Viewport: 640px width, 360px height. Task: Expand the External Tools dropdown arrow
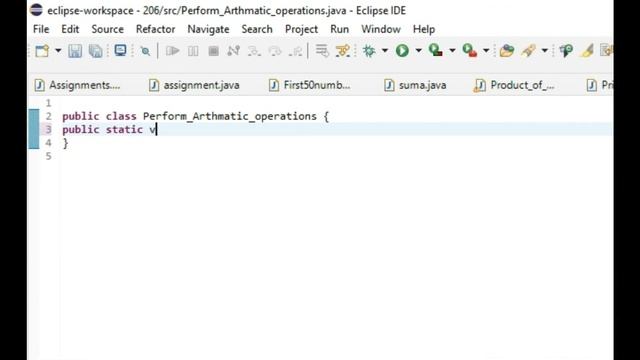486,51
